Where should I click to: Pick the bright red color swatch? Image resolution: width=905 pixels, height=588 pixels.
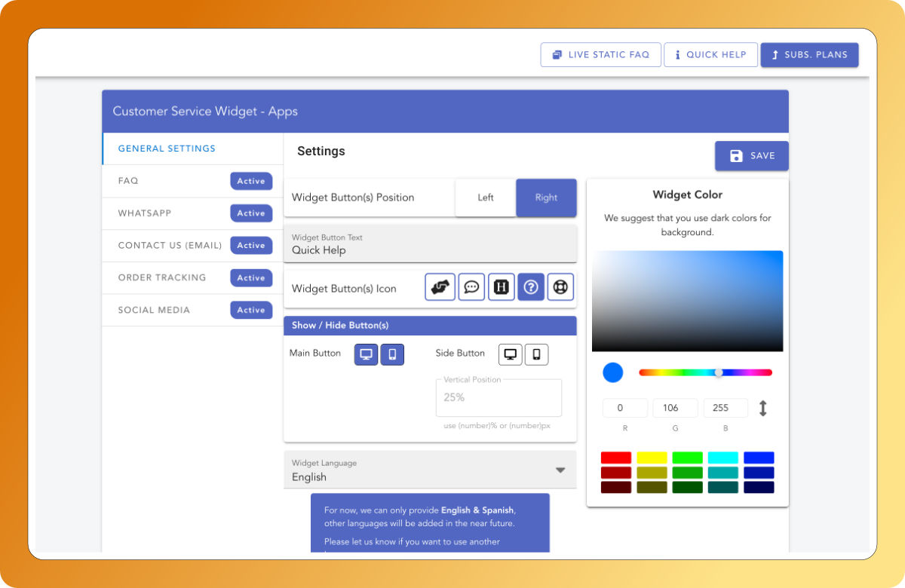coord(616,458)
